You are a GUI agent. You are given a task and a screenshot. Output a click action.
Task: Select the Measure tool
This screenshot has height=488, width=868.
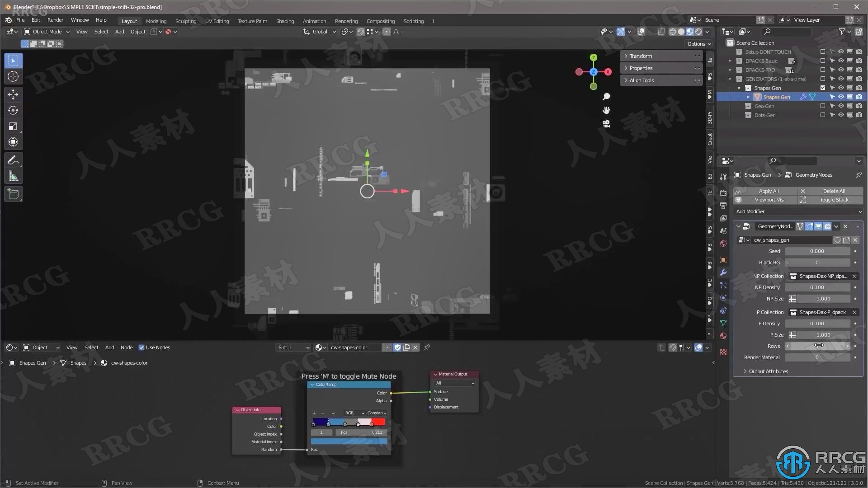pos(13,176)
